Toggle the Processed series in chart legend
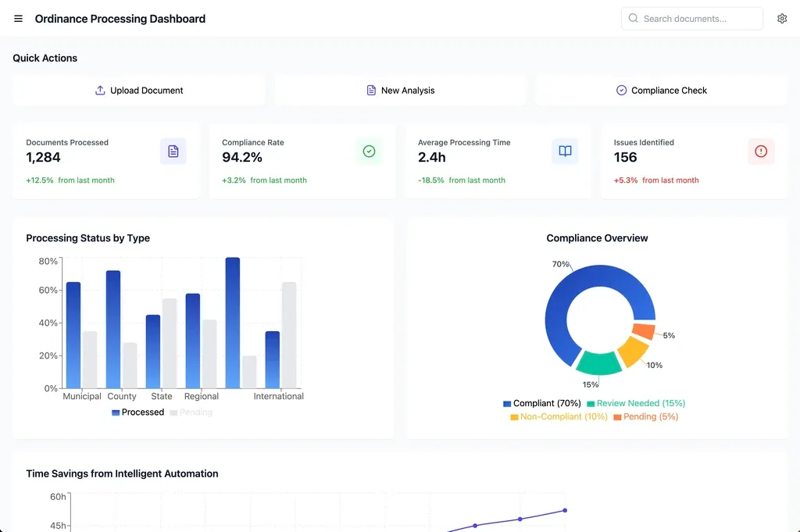800x532 pixels. click(x=138, y=412)
